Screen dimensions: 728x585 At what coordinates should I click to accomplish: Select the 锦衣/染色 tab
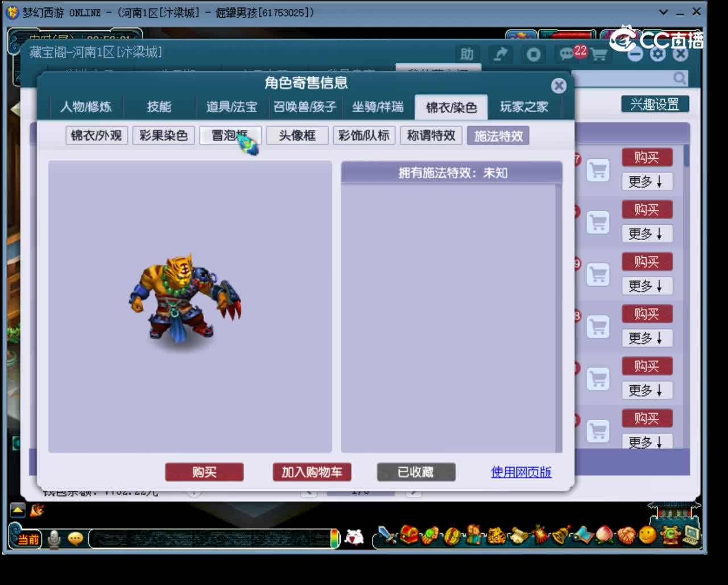(451, 106)
